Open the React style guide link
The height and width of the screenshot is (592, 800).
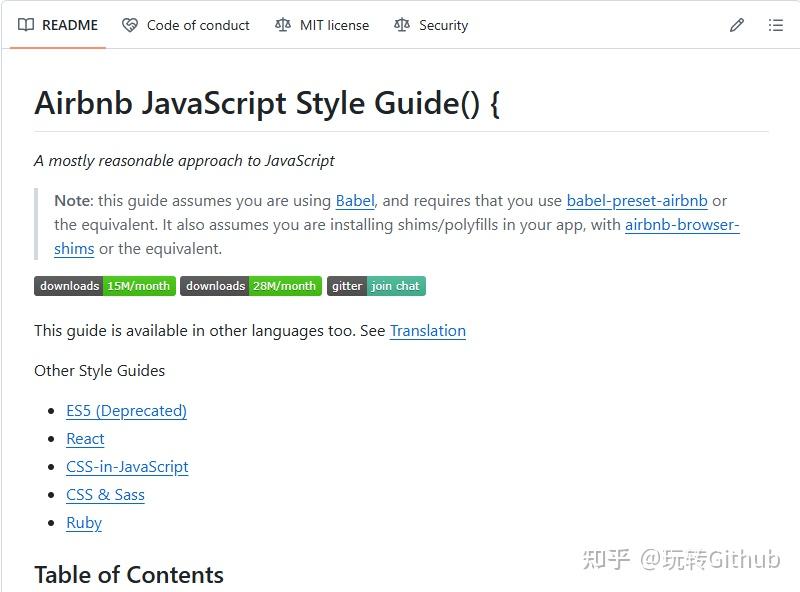point(85,439)
